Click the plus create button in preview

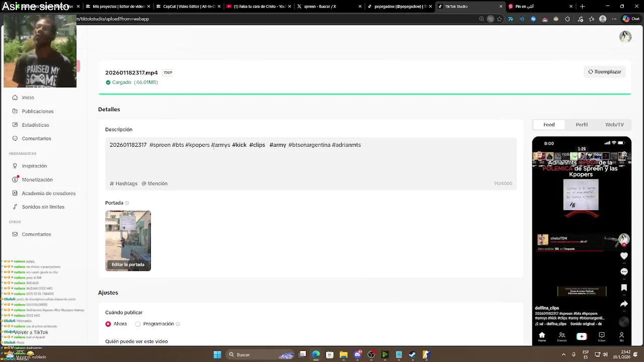click(582, 336)
